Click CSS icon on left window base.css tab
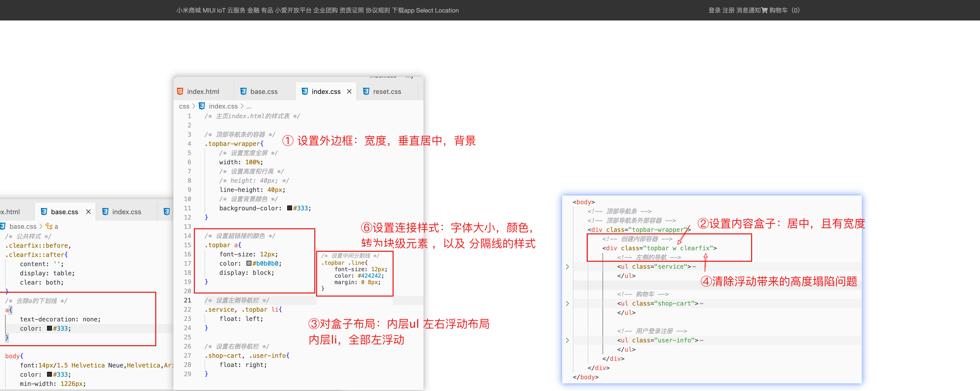 click(44, 212)
